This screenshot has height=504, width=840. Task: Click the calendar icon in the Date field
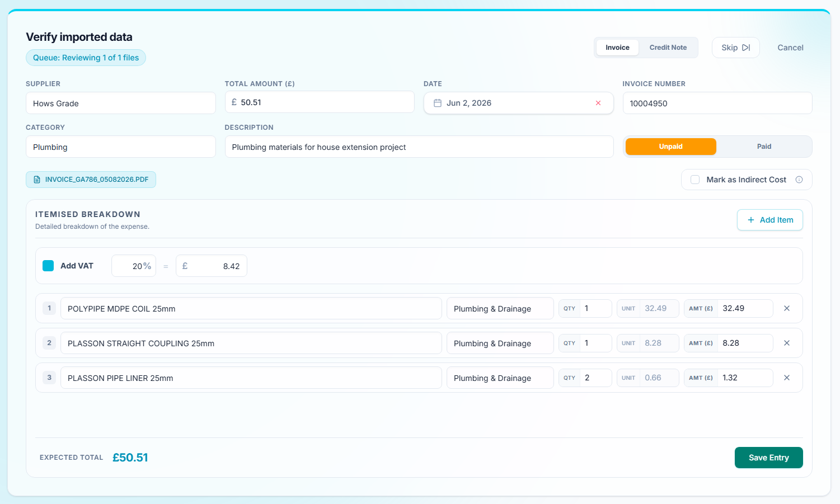pos(438,103)
